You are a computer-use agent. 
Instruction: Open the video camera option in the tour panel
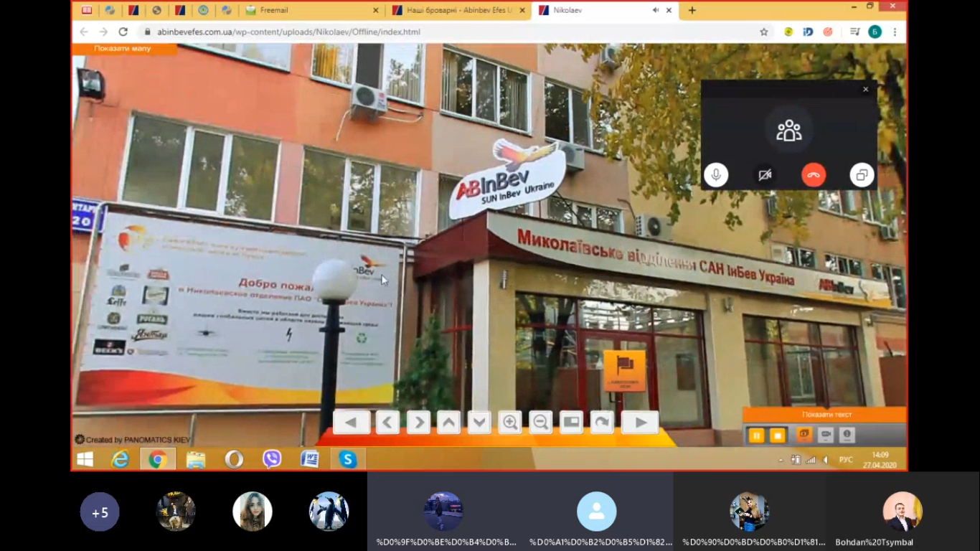[x=826, y=435]
